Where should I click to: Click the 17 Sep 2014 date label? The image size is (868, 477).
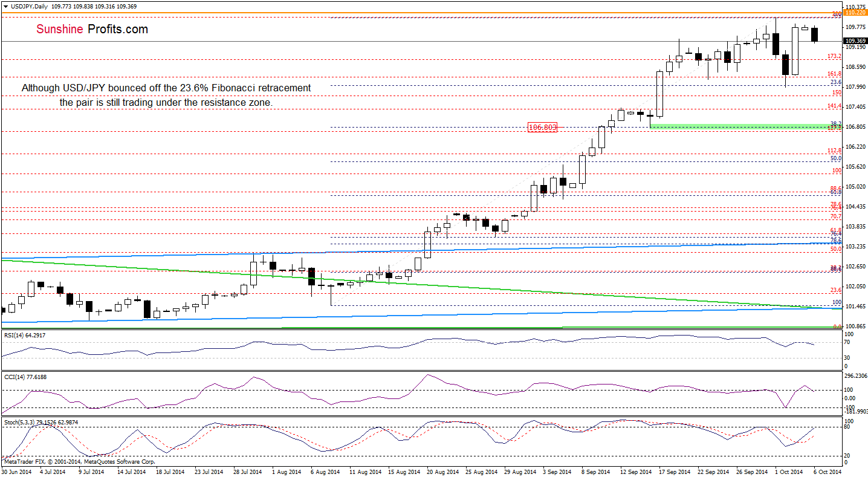[x=675, y=471]
